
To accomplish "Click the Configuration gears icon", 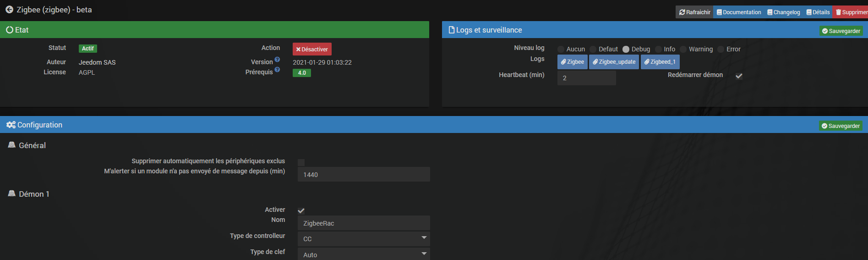I will (x=11, y=125).
